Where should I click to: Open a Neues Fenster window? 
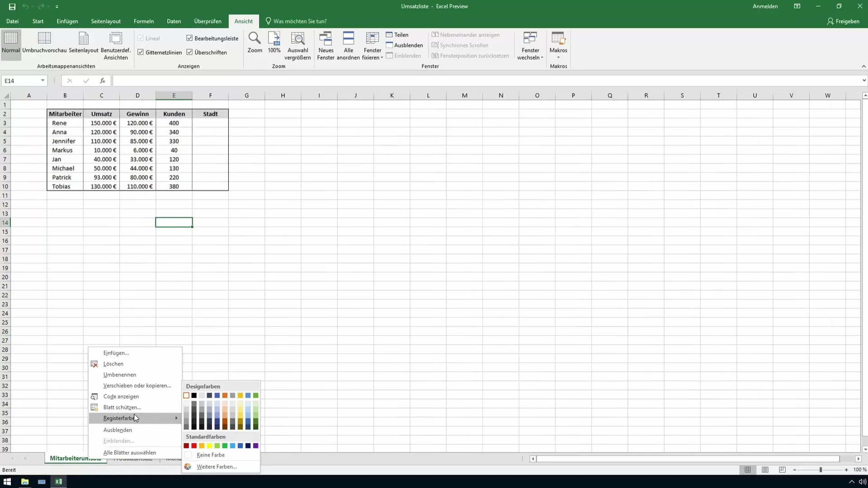click(x=325, y=46)
